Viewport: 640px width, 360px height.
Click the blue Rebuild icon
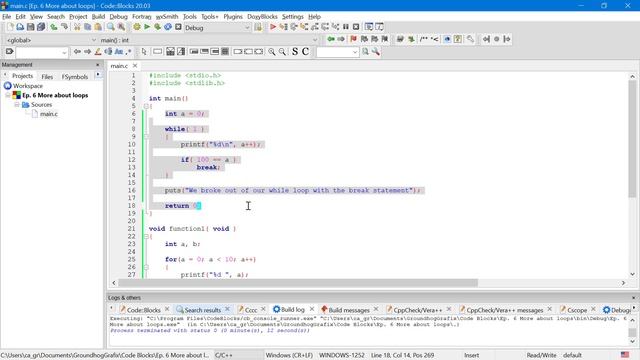[168, 27]
